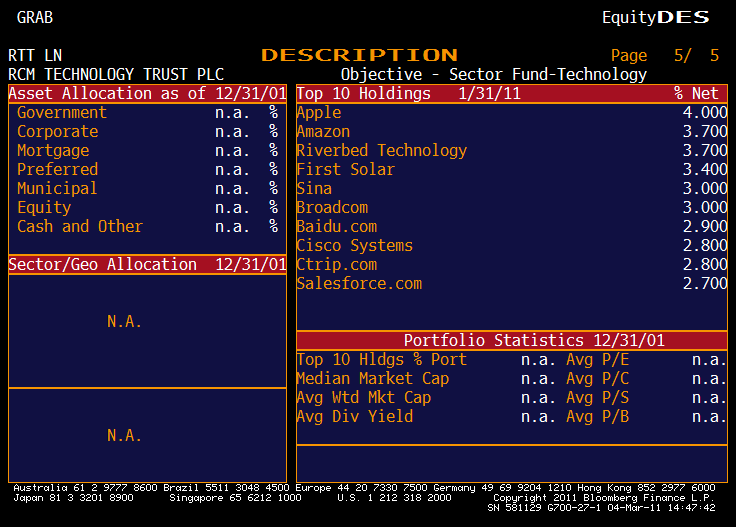
Task: Select the Top 10 Holdings header bar
Action: tap(511, 94)
